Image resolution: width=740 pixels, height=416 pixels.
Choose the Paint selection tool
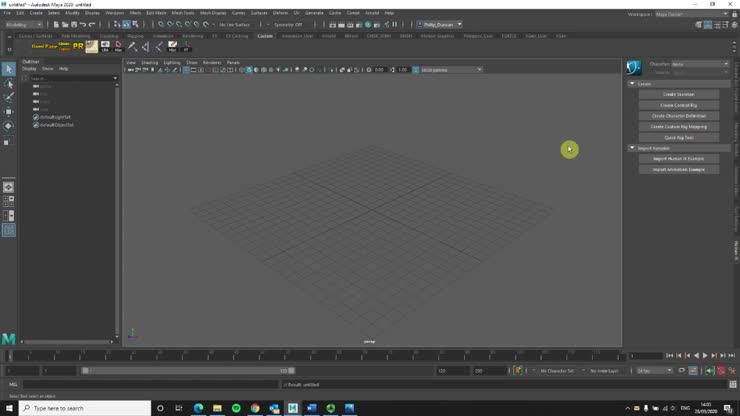pos(8,98)
